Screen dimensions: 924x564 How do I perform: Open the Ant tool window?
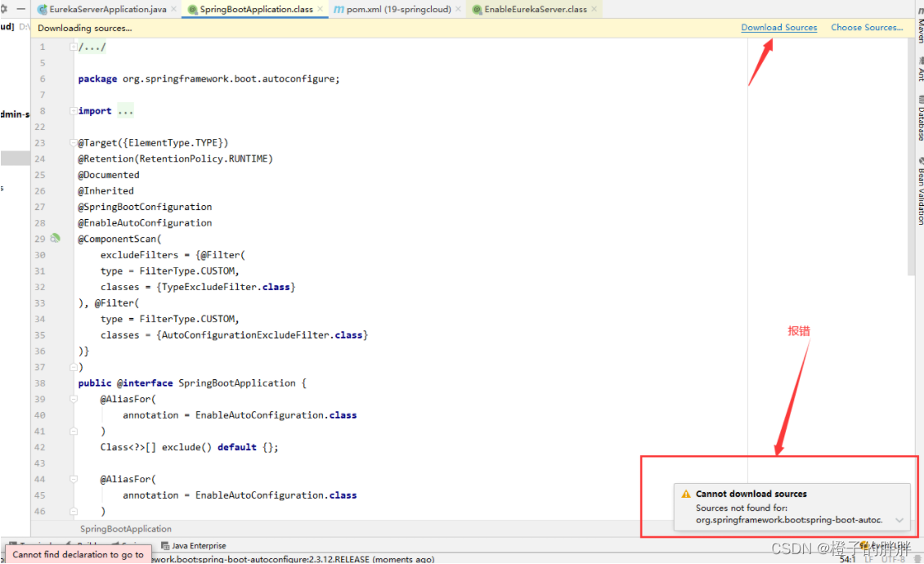click(x=920, y=69)
